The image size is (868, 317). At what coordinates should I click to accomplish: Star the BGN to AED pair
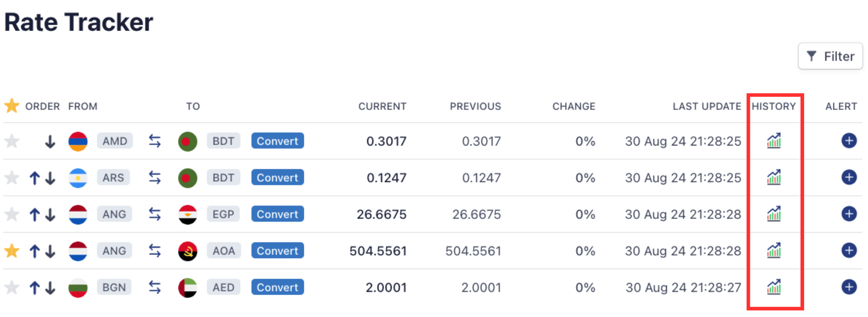coord(12,287)
